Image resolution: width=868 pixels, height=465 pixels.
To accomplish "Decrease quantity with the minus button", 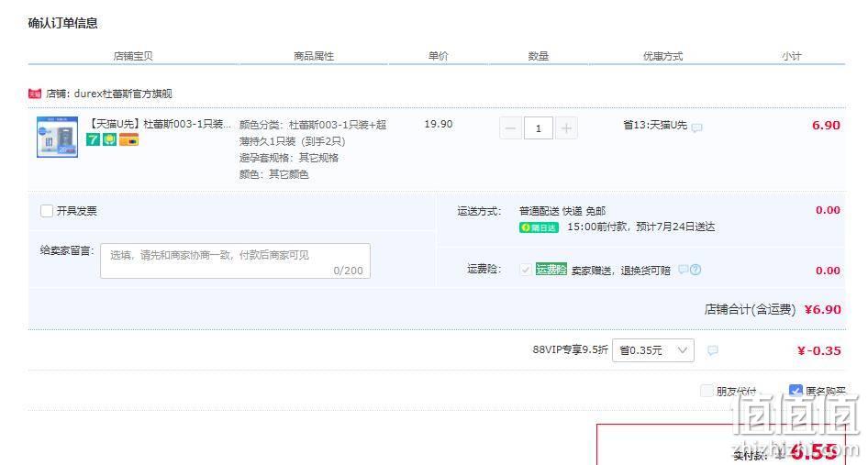I will coord(510,128).
